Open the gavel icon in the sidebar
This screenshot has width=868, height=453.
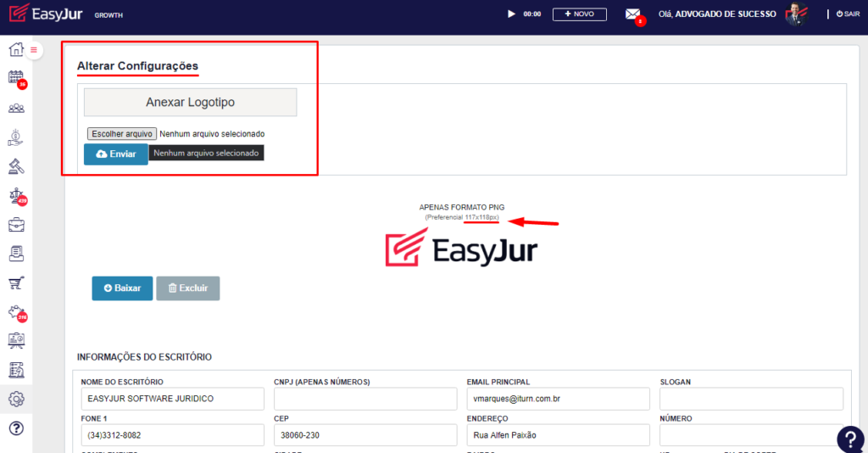point(16,166)
